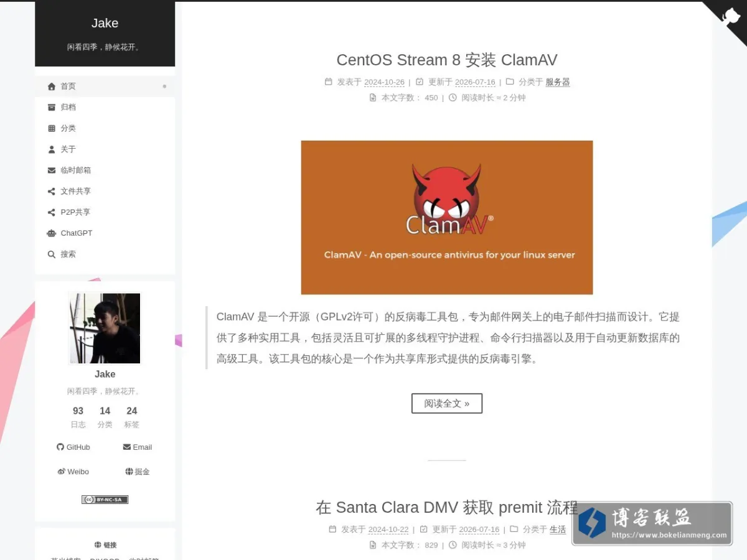
Task: Click the word count value 829
Action: 431,545
